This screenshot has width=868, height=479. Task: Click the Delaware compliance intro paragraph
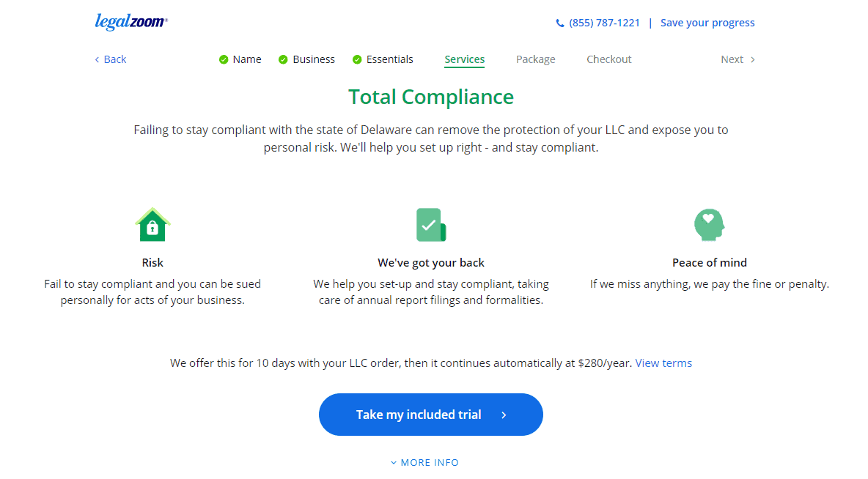click(x=431, y=139)
